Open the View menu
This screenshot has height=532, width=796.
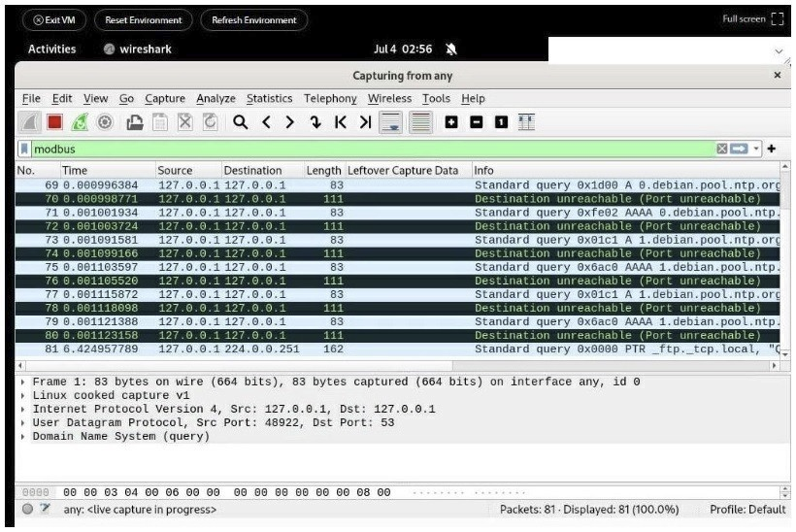point(95,98)
